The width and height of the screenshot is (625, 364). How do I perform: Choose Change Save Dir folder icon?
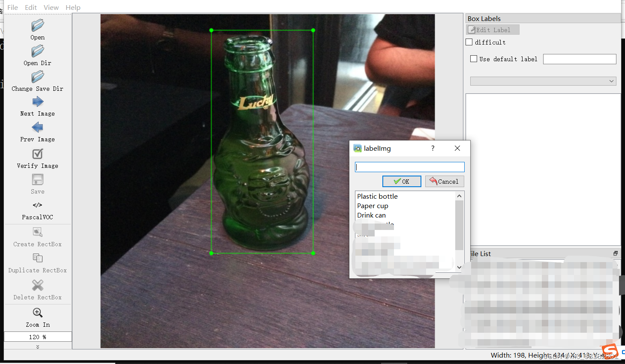click(38, 77)
